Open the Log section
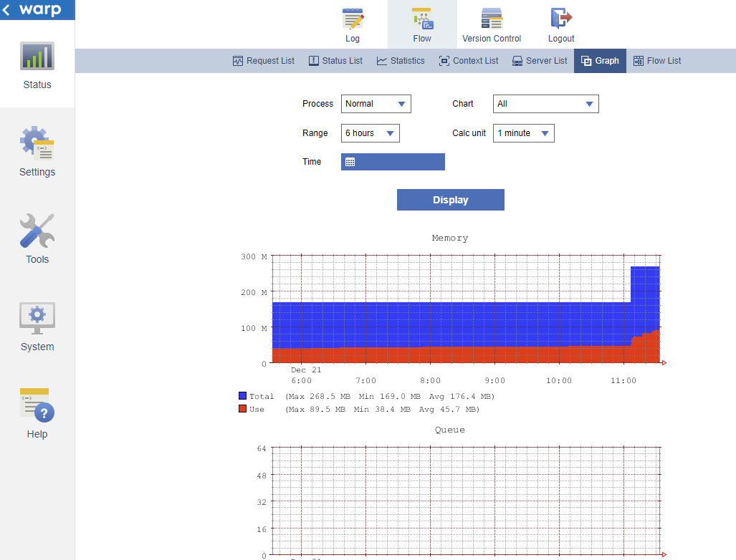Viewport: 736px width, 560px height. 352,23
